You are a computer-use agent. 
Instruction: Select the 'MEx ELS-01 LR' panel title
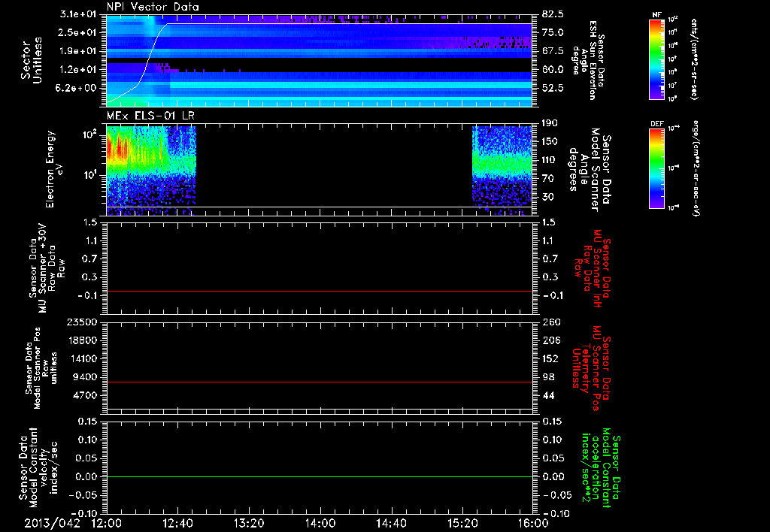point(150,116)
